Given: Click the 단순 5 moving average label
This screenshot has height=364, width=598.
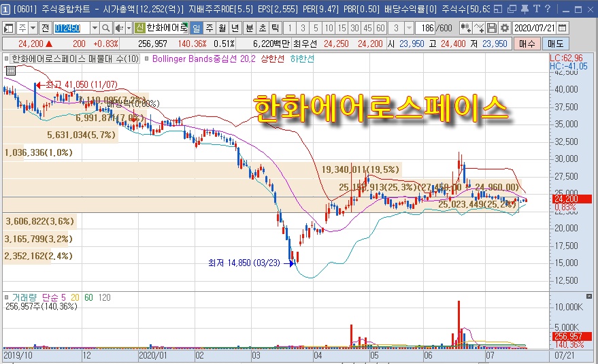Looking at the screenshot, I should [54, 297].
